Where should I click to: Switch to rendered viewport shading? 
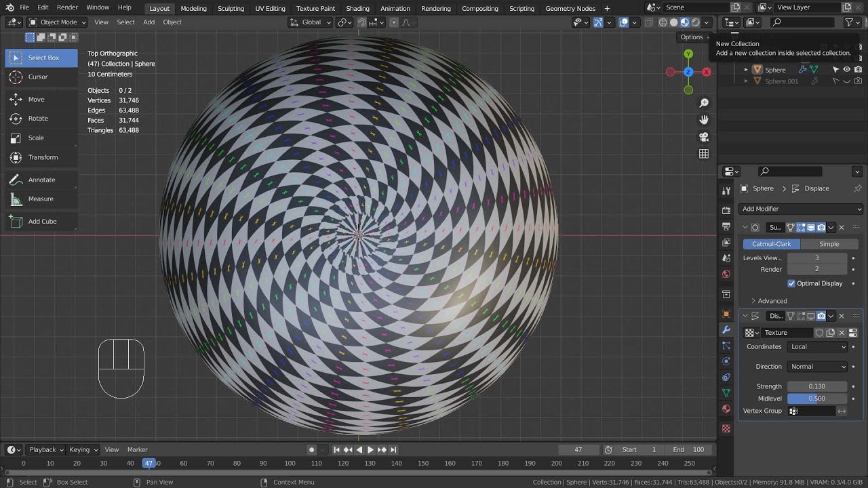click(x=695, y=22)
